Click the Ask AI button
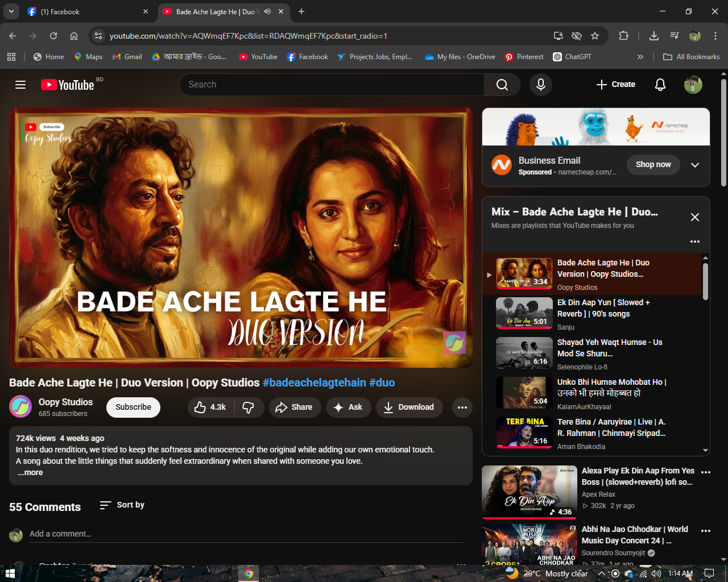Viewport: 728px width, 582px height. point(349,407)
